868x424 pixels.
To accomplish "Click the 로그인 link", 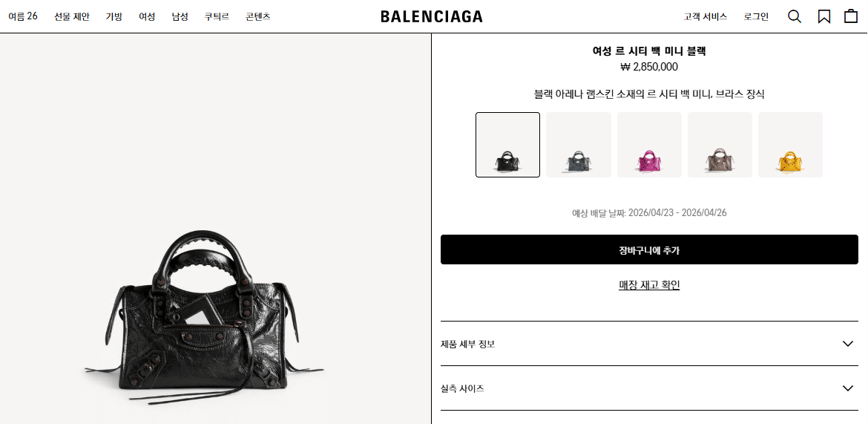I will pyautogui.click(x=756, y=16).
